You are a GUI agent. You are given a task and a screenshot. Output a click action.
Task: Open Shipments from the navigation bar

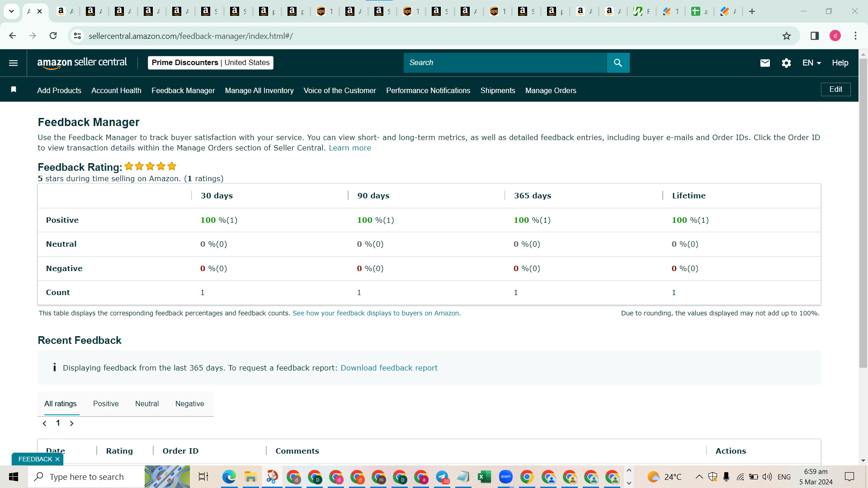498,90
